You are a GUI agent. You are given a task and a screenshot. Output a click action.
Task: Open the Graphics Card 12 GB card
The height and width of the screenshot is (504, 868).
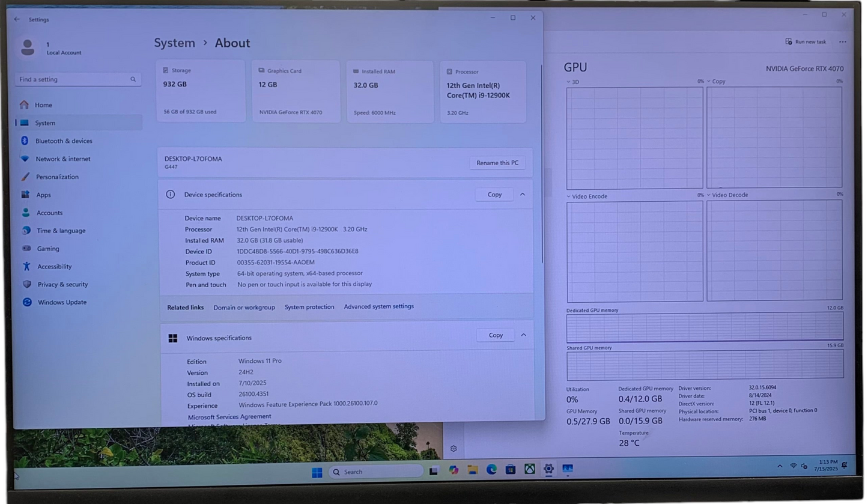pyautogui.click(x=296, y=91)
